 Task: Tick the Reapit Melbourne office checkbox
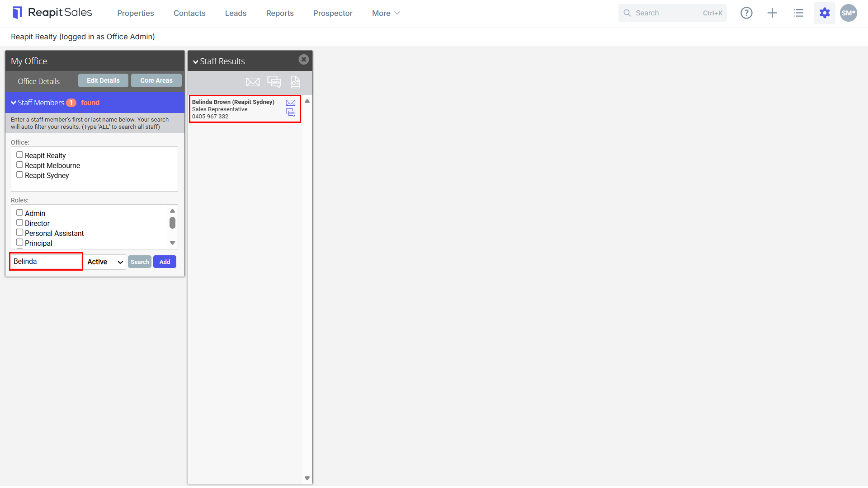pyautogui.click(x=19, y=165)
